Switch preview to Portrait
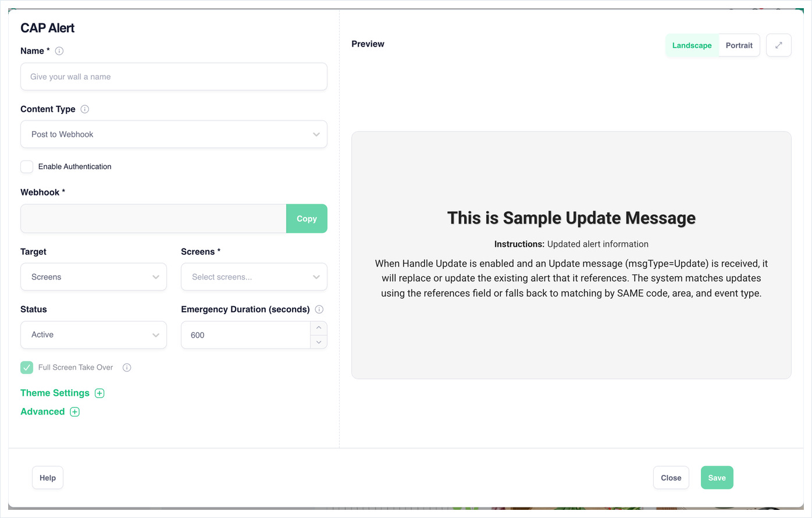This screenshot has width=812, height=518. [739, 45]
